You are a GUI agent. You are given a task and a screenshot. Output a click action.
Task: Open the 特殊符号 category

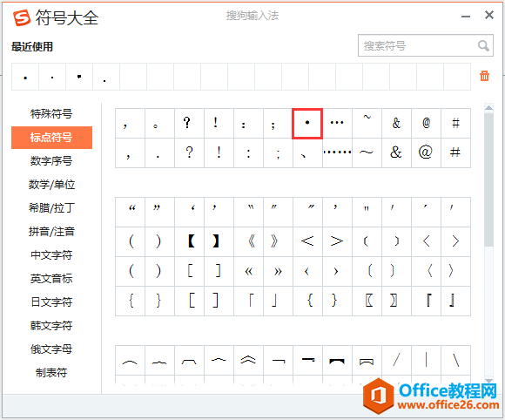tap(51, 114)
